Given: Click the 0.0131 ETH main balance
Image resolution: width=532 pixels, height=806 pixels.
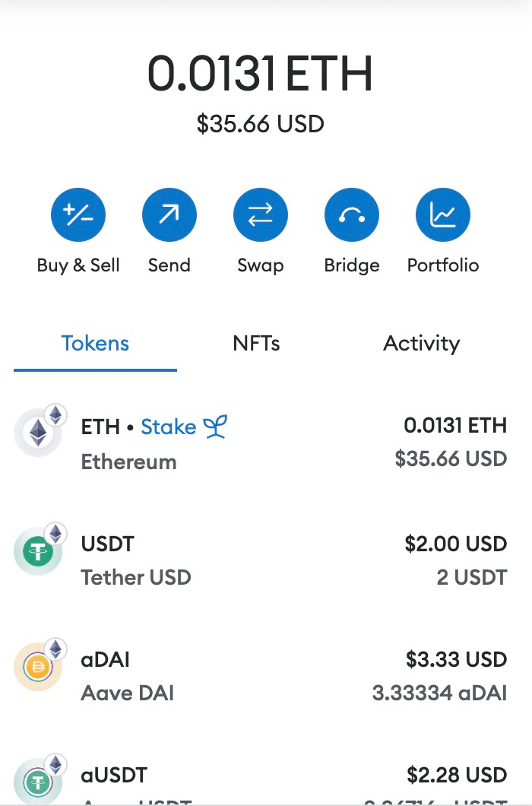Looking at the screenshot, I should [260, 75].
